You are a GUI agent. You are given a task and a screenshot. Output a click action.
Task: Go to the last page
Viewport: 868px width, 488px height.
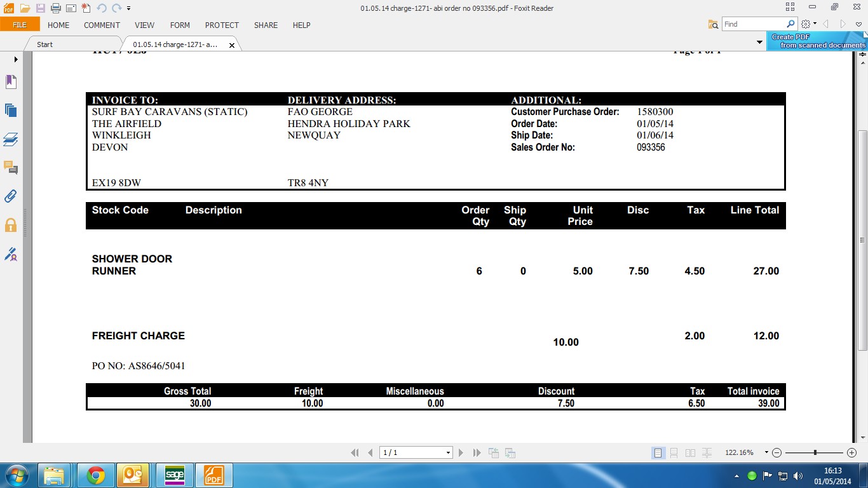pos(477,453)
